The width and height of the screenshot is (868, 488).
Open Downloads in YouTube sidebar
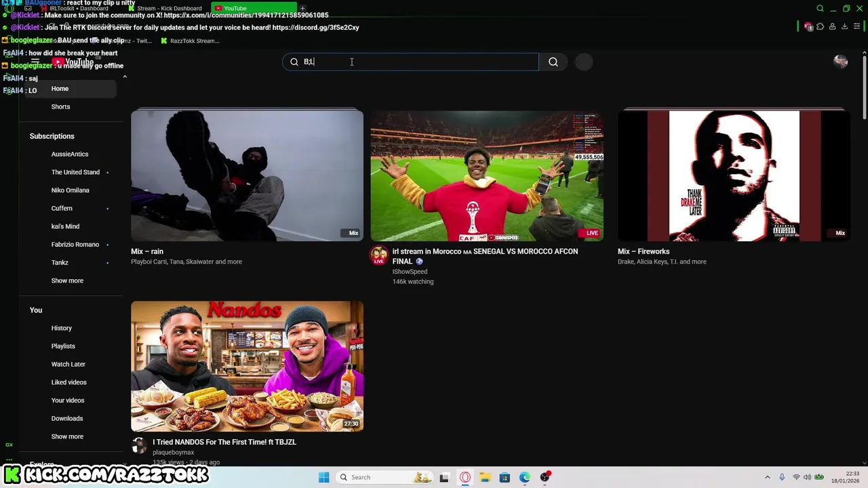click(x=68, y=418)
